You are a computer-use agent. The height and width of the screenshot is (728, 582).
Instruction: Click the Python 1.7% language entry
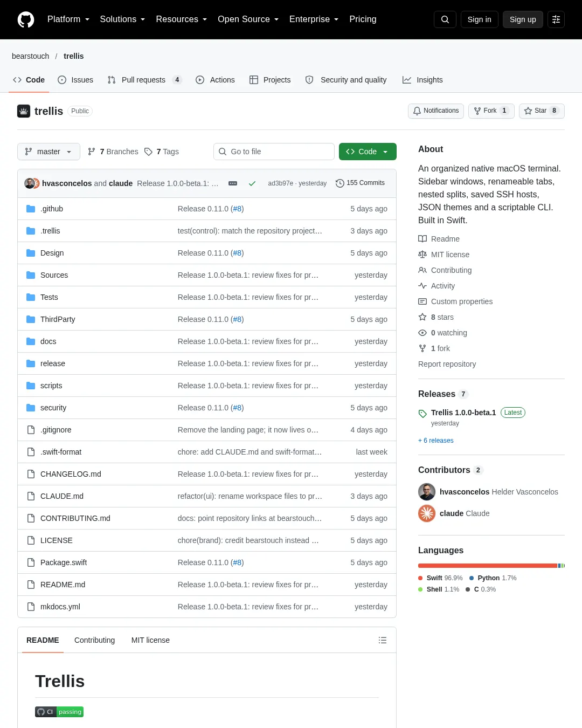coord(493,578)
